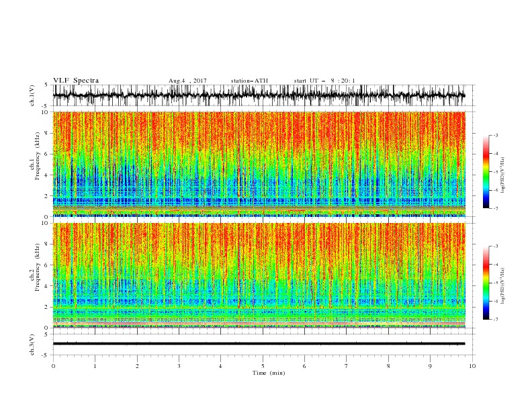
Task: Click the "start UT = 8 :20: 1" text
Action: [324, 81]
